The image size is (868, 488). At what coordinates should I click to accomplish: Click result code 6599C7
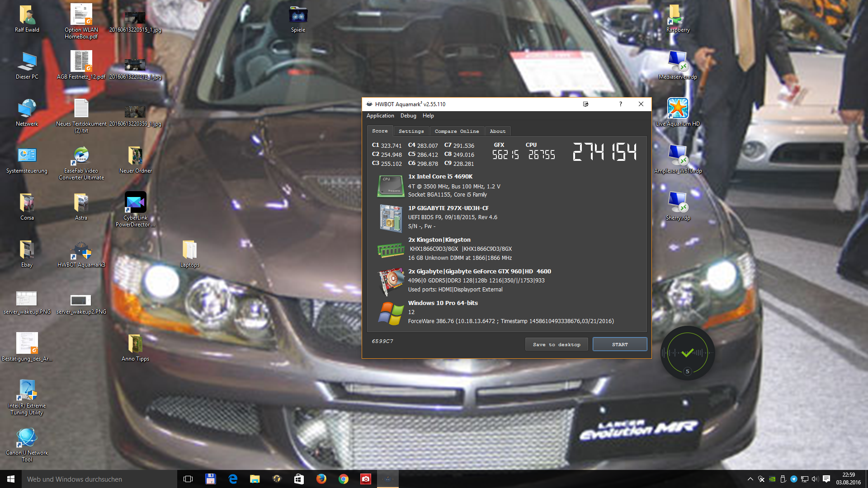[x=382, y=341]
